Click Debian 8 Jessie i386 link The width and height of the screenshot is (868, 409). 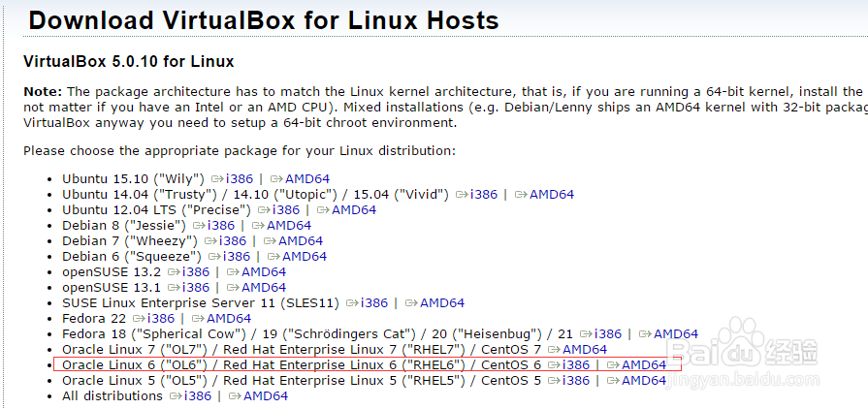coord(221,225)
